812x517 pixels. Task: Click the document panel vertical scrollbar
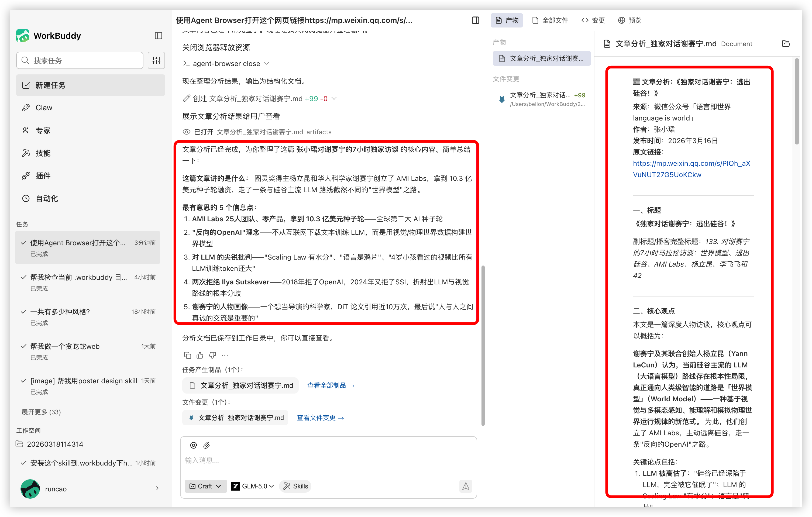[x=796, y=101]
